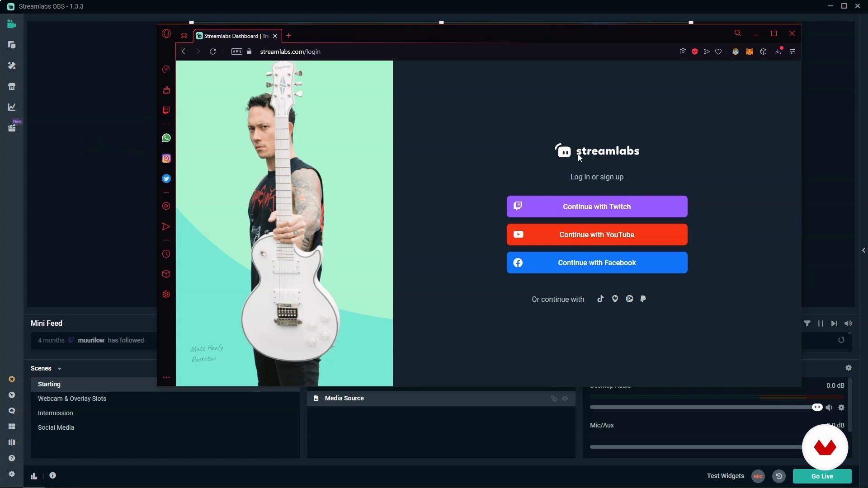Mute the Desktop Audio speaker
This screenshot has height=488, width=868.
[x=829, y=408]
